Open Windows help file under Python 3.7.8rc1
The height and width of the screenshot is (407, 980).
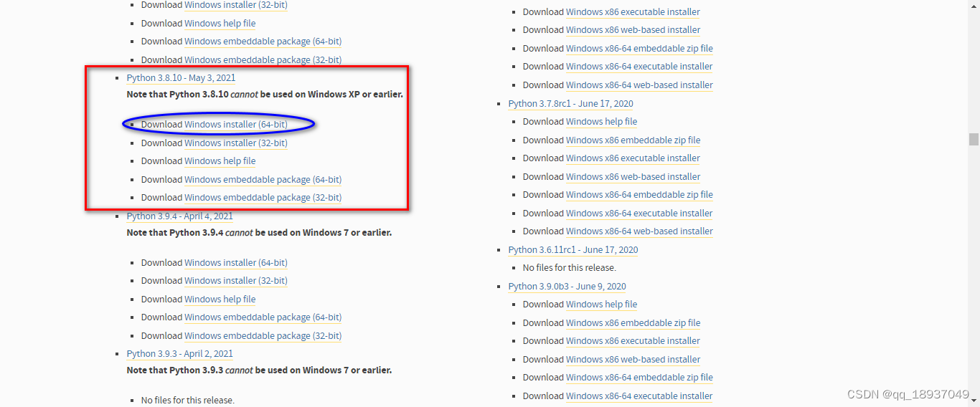(x=602, y=122)
